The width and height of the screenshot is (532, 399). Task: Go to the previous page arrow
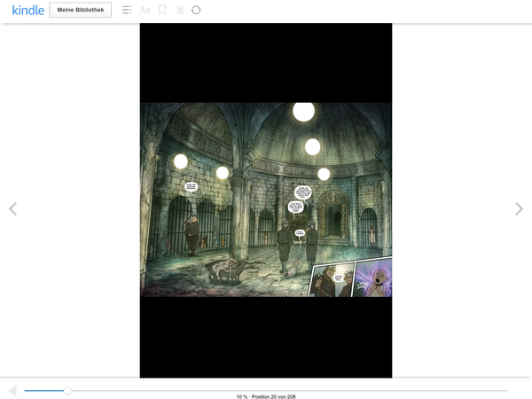(13, 208)
